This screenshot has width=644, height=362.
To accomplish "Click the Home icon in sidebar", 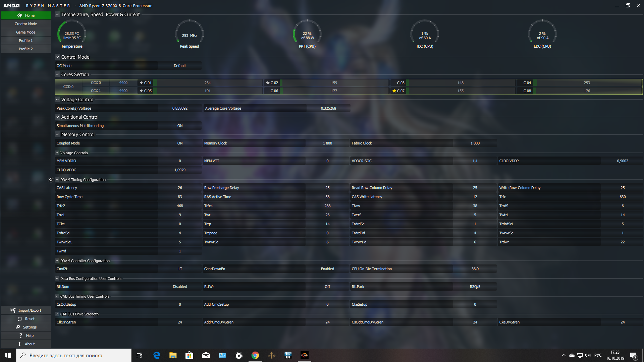I will pos(20,15).
